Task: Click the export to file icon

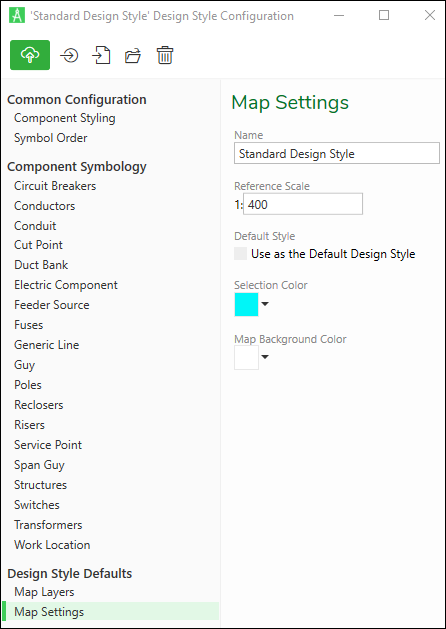Action: coord(101,55)
